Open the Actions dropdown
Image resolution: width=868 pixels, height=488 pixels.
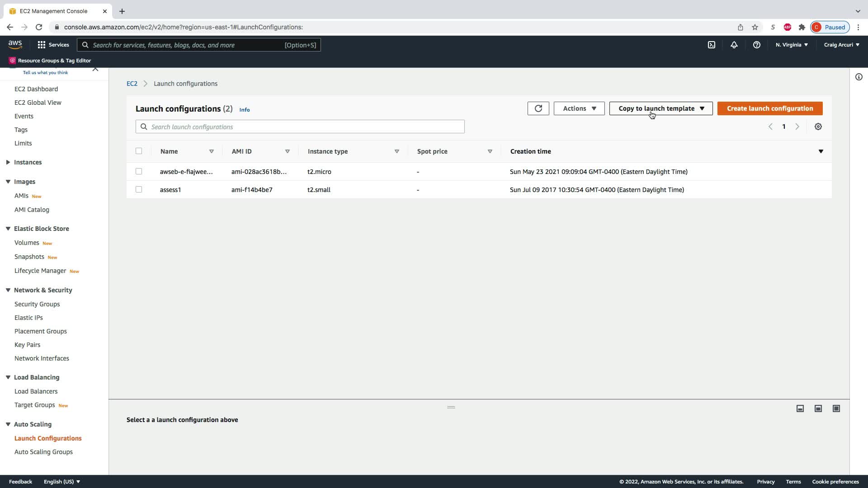click(x=579, y=108)
